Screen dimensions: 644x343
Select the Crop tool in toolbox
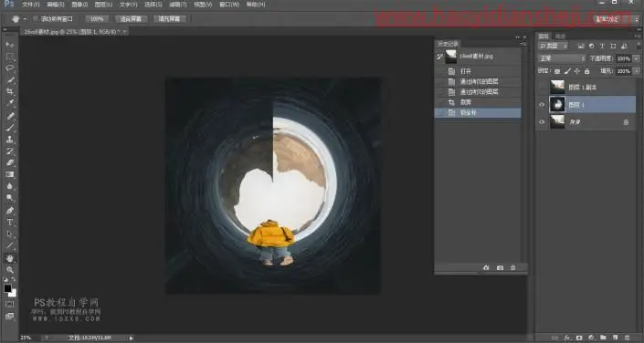click(x=10, y=91)
